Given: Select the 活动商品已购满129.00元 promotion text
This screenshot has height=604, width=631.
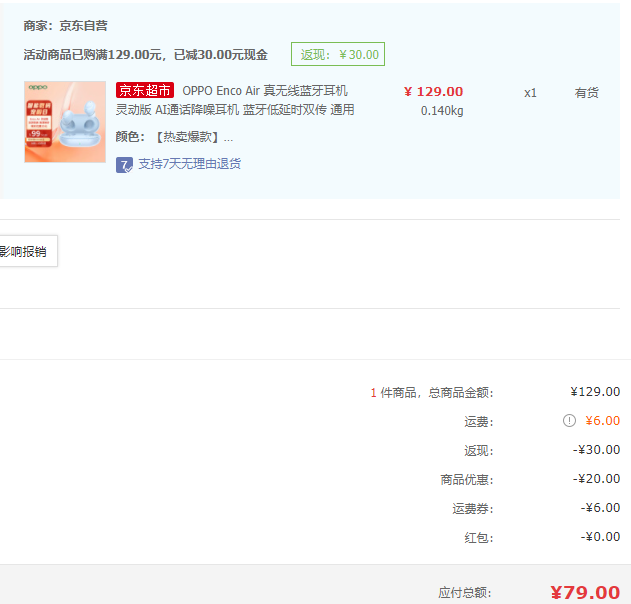Looking at the screenshot, I should pos(145,54).
